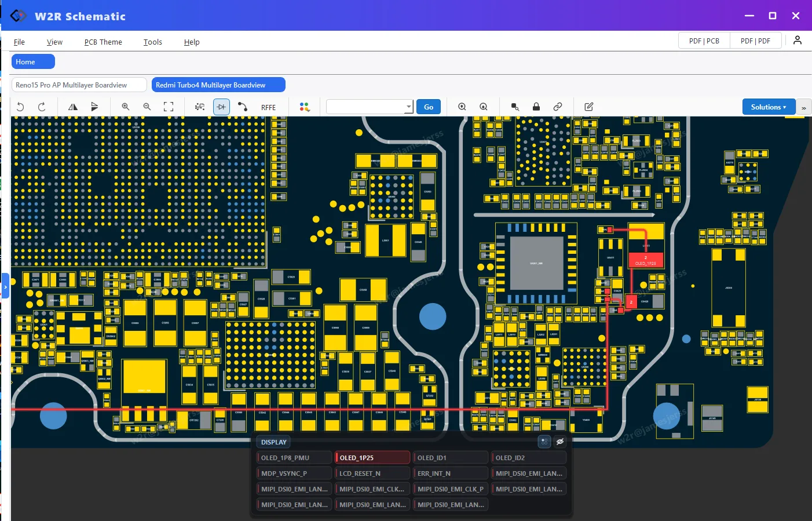Zoom out of the boardview
The height and width of the screenshot is (521, 812).
coord(147,107)
